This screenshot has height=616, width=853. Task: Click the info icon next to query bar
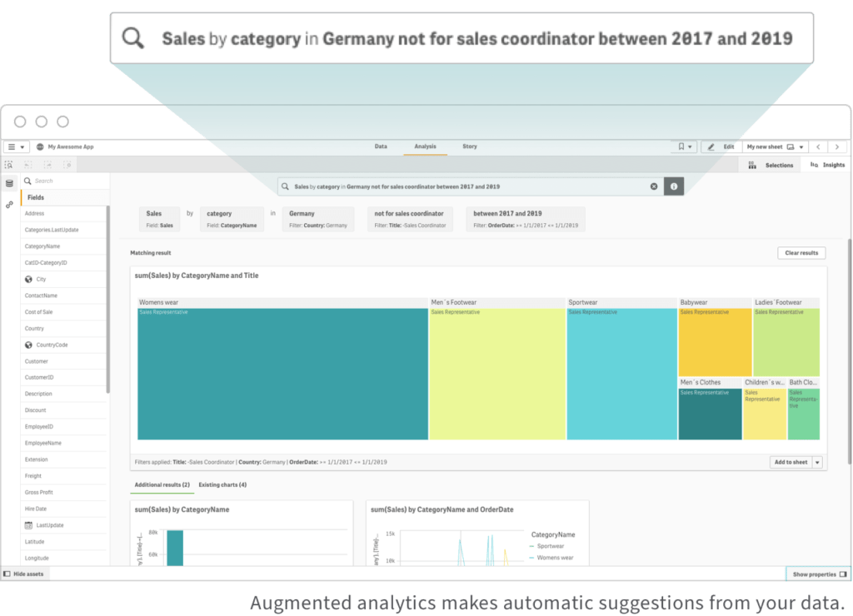(673, 186)
